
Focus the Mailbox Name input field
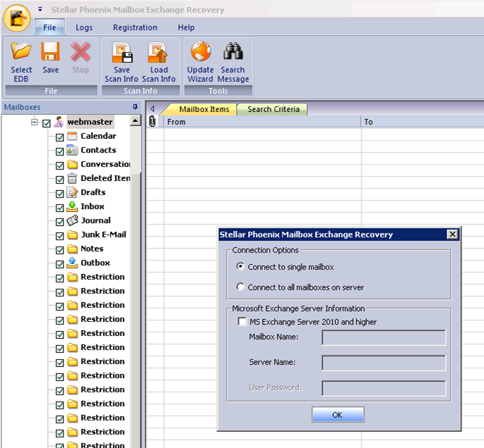[x=384, y=337]
